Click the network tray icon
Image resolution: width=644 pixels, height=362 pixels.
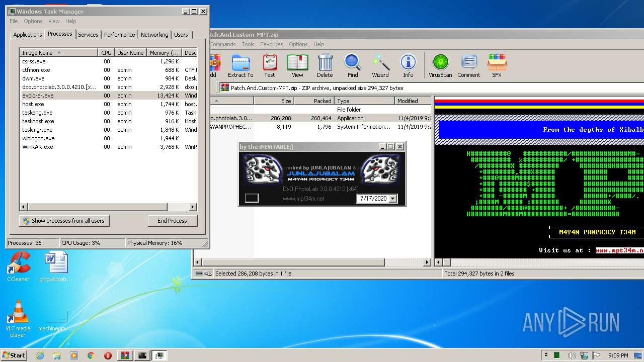pos(584,355)
